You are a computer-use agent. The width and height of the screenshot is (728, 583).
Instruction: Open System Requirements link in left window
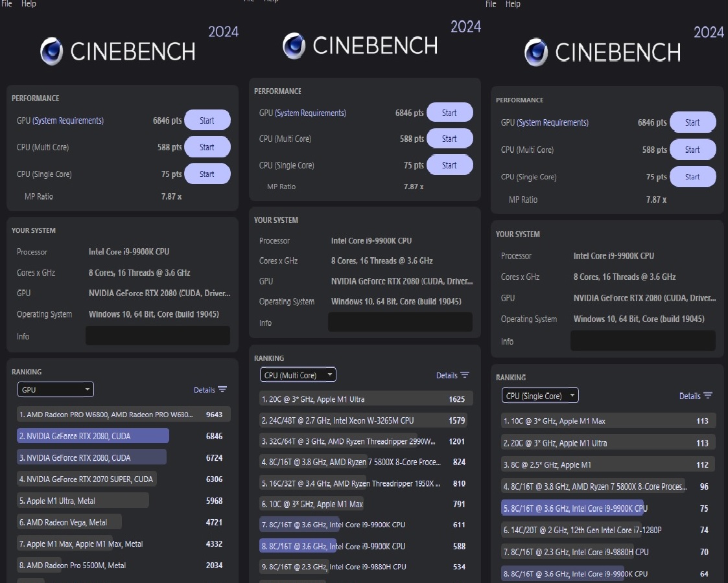coord(68,120)
